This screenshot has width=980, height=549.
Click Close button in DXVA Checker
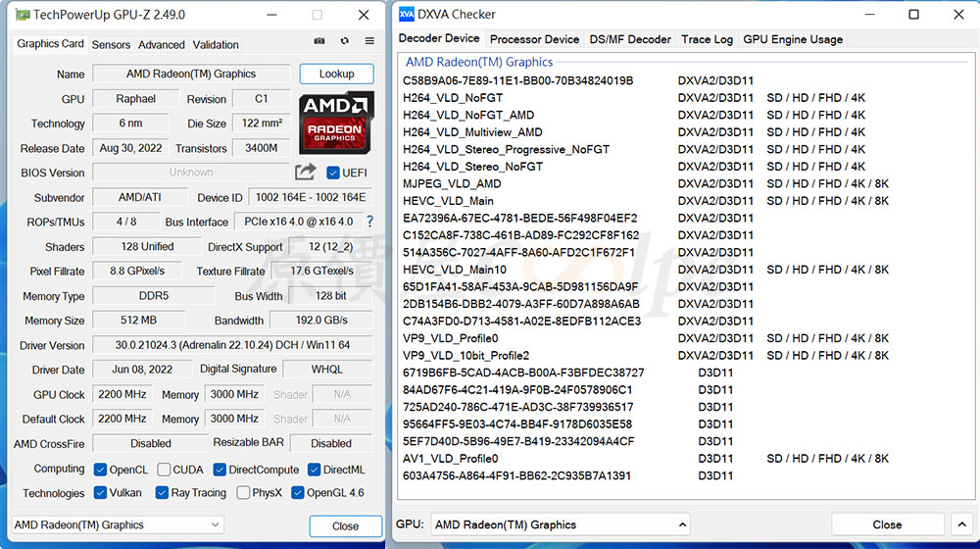pos(887,524)
